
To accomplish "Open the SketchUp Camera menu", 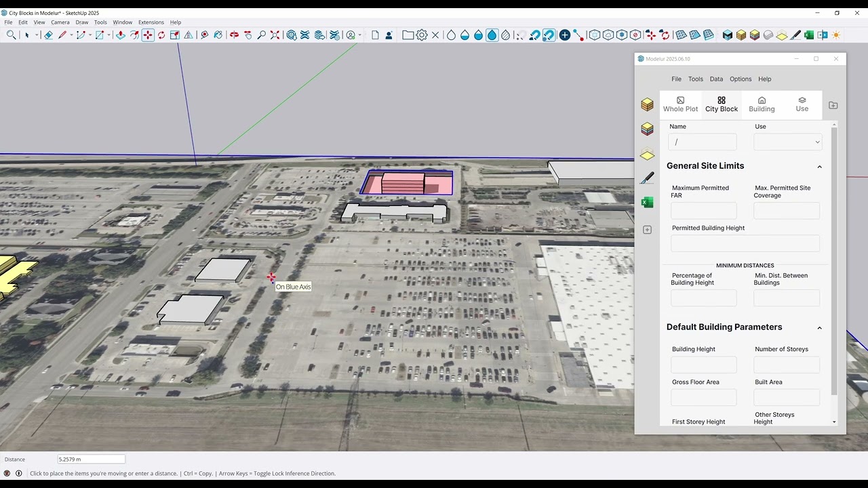I will coord(60,22).
